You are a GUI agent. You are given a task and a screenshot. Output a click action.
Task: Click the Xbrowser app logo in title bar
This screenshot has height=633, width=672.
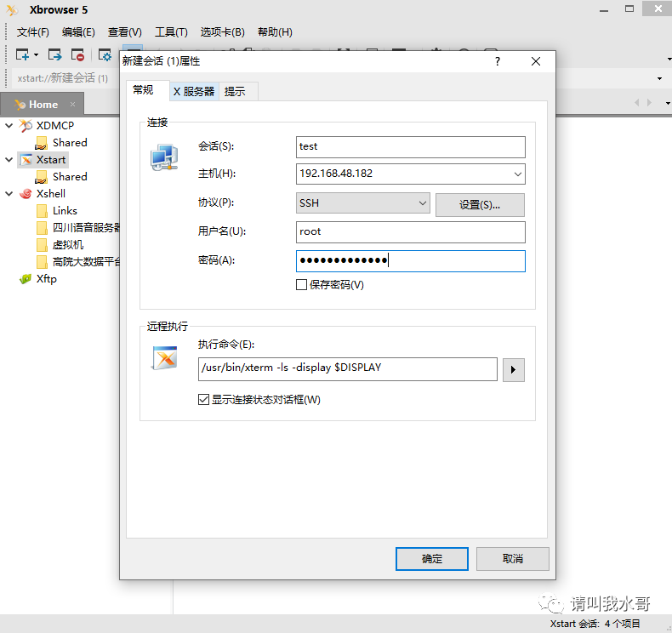(12, 9)
